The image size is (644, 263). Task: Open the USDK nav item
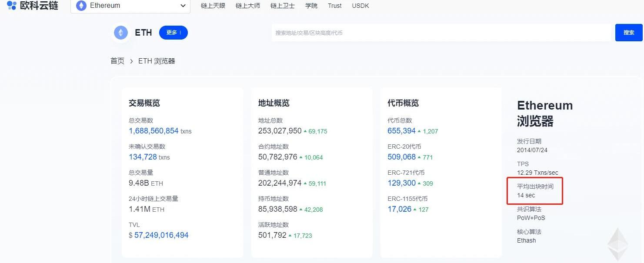pyautogui.click(x=360, y=6)
